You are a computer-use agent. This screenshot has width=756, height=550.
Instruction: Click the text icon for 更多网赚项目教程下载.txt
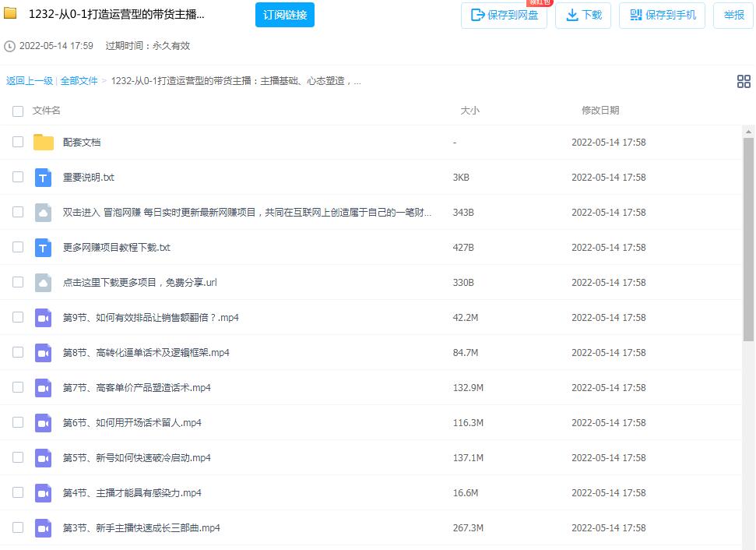coord(44,248)
